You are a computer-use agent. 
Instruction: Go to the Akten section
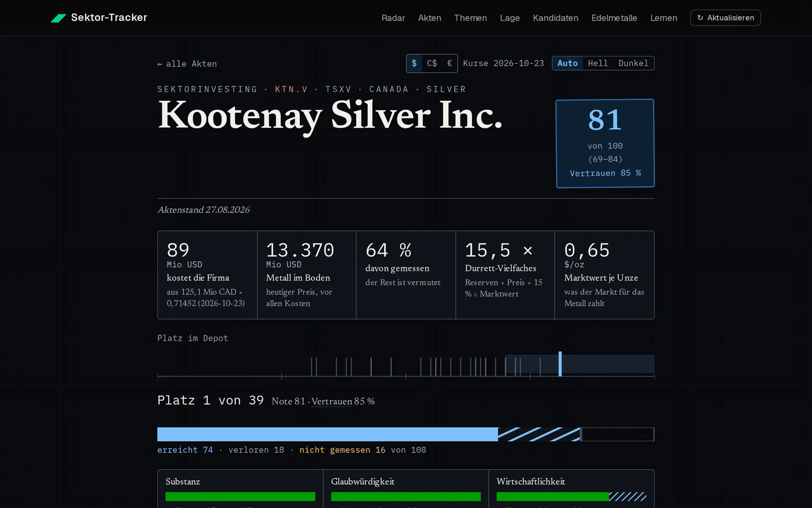point(430,18)
